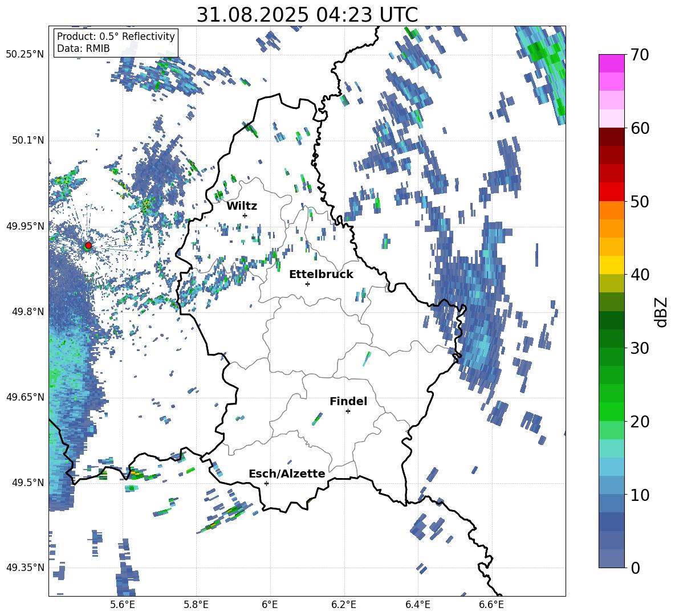Click the Findel city label
Viewport: 675px width, 616px height.
coord(348,401)
